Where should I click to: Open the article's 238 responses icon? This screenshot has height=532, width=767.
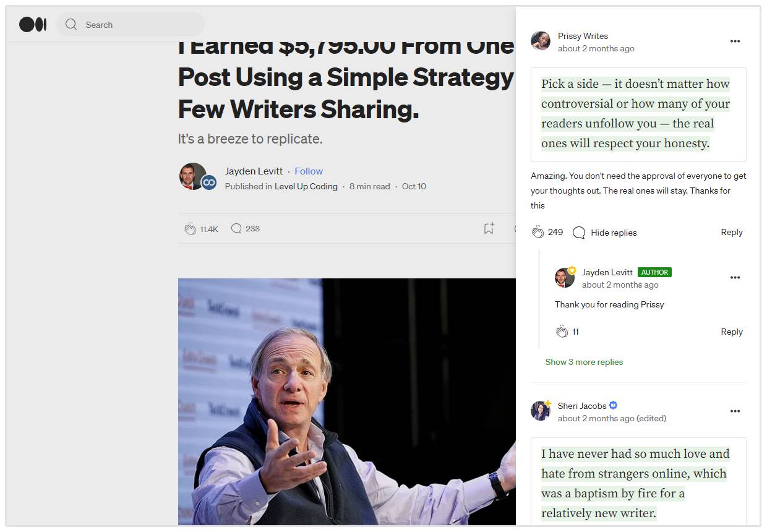236,228
